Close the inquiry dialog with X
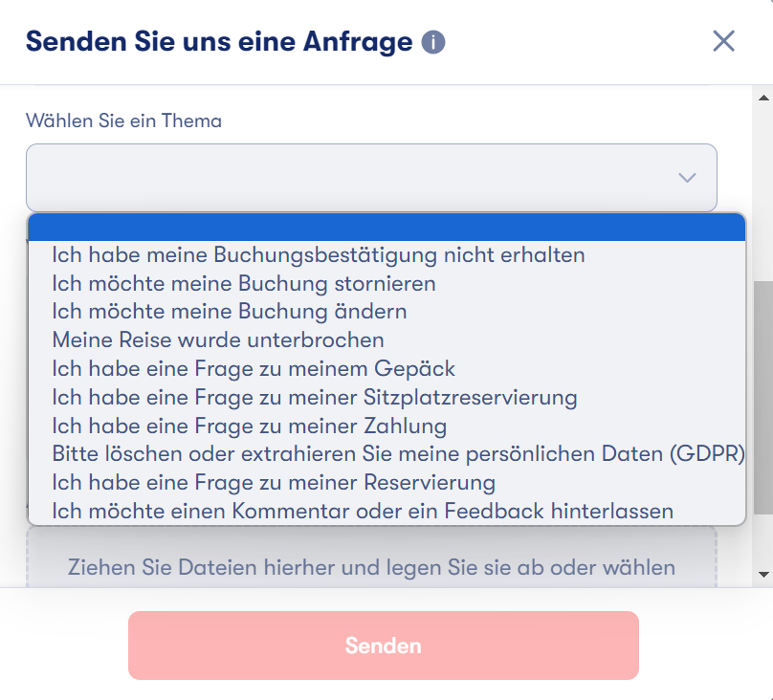This screenshot has width=773, height=700. (723, 41)
